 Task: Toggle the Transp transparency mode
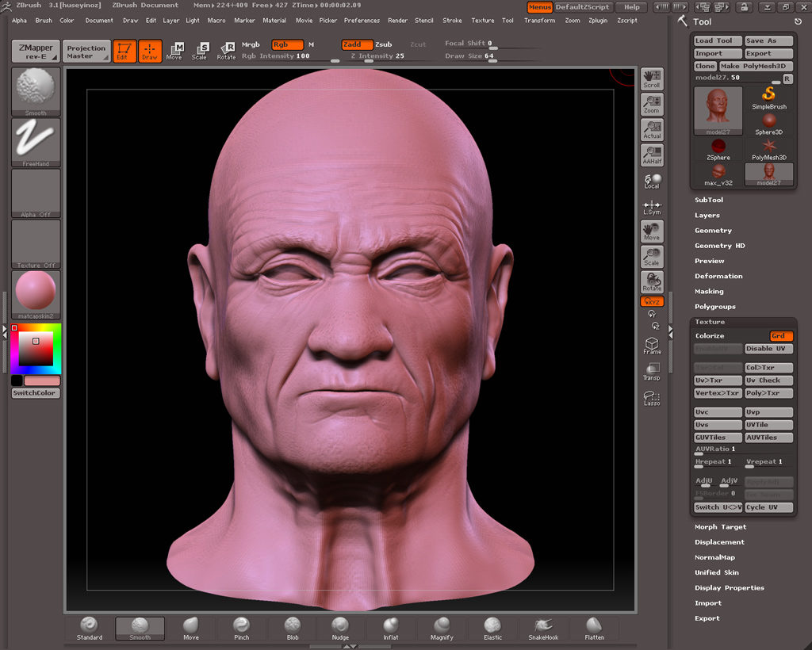[x=652, y=372]
